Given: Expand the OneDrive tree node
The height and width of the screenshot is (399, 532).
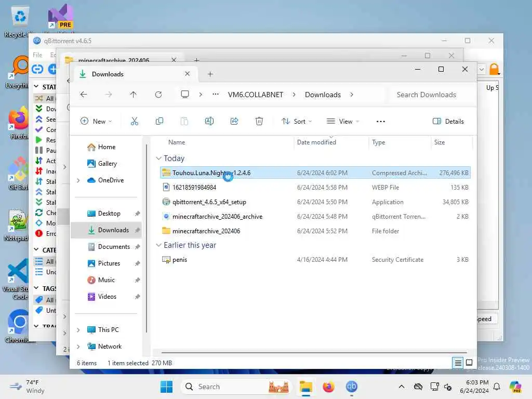Looking at the screenshot, I should coord(78,180).
